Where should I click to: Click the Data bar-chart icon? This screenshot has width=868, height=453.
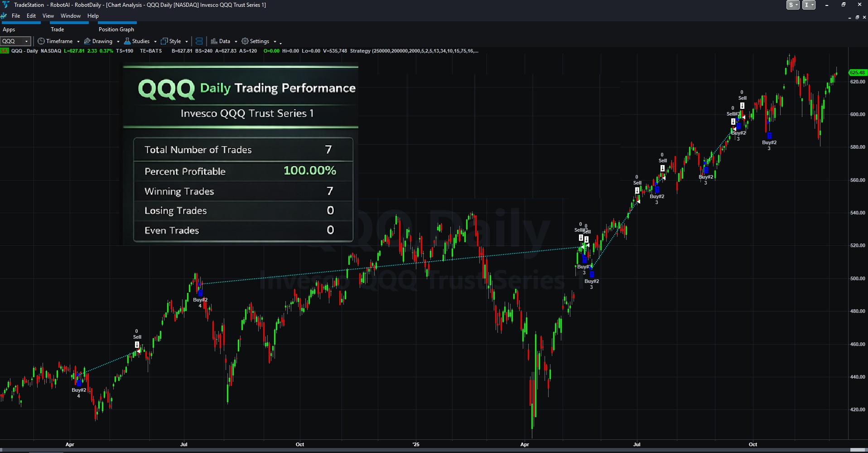214,41
